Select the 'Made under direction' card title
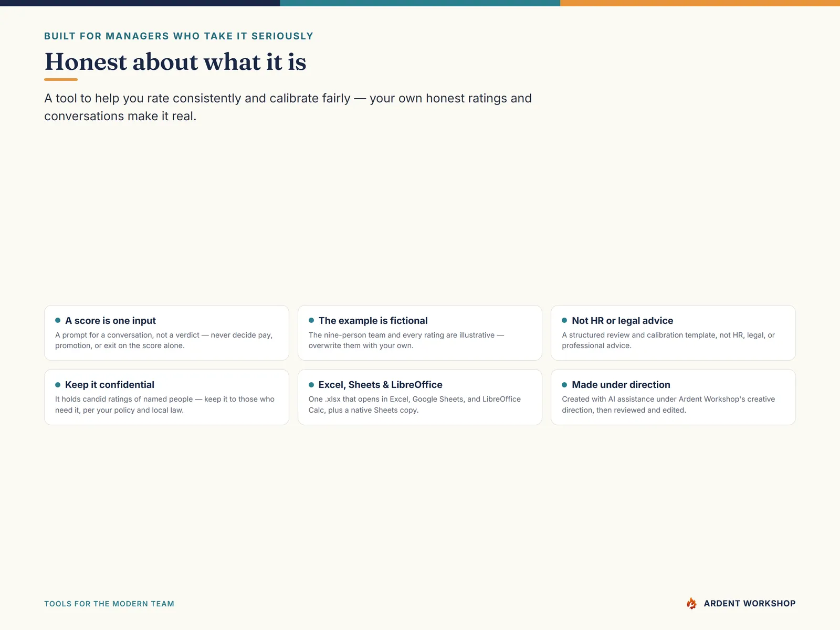 click(621, 384)
